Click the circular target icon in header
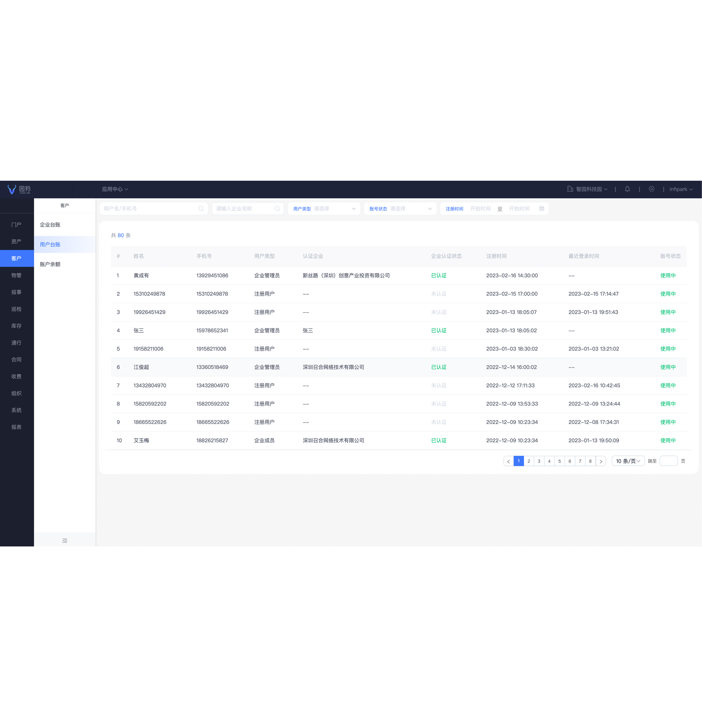 tap(651, 189)
